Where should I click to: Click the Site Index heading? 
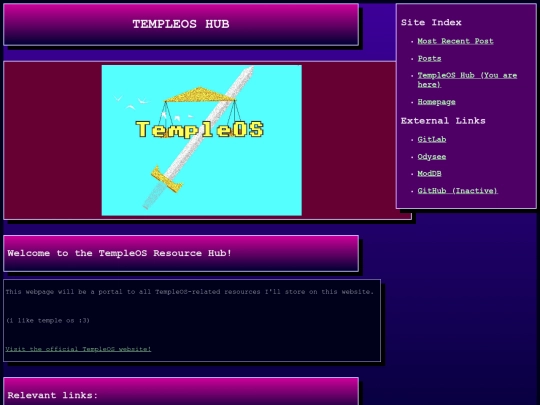point(431,22)
